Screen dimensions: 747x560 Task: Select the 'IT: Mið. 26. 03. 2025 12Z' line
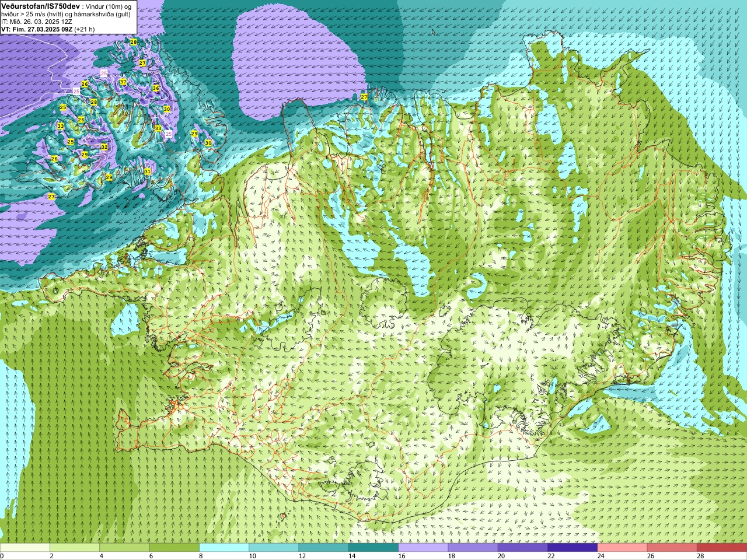pyautogui.click(x=36, y=22)
